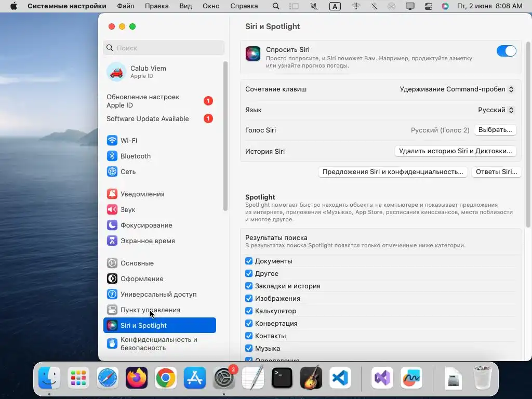Viewport: 532px width, 399px height.
Task: Open App Store in the Dock
Action: click(x=195, y=378)
